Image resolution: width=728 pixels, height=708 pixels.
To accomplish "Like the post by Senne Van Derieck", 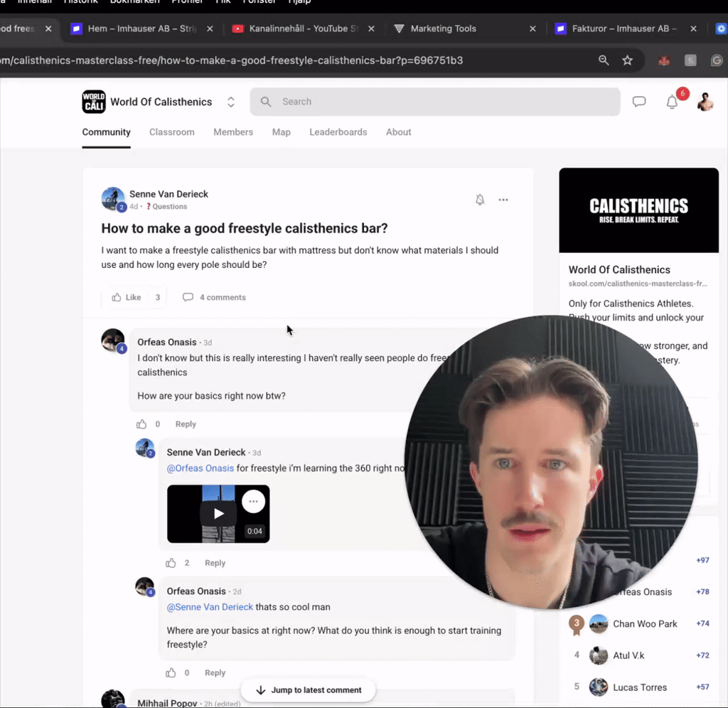I will point(127,297).
